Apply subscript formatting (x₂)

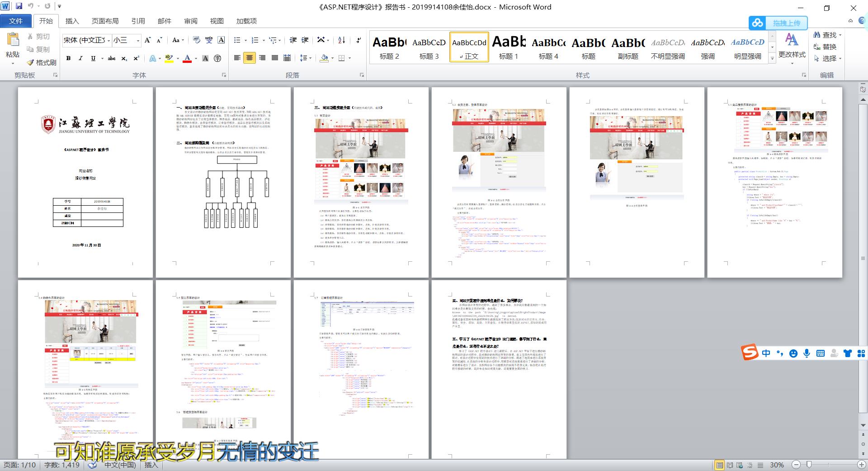pyautogui.click(x=124, y=58)
